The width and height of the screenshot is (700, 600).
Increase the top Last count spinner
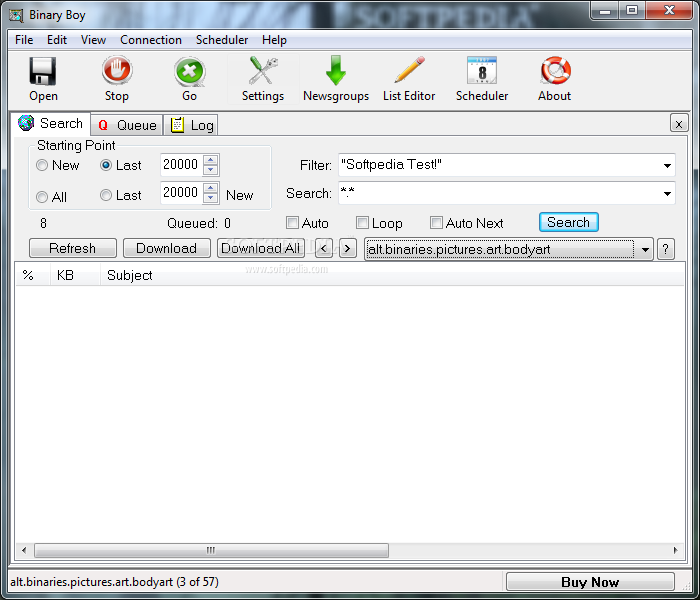[x=211, y=160]
